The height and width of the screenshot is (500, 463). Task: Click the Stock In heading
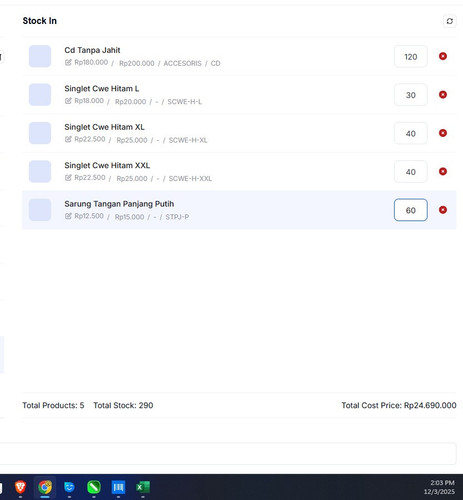[40, 21]
